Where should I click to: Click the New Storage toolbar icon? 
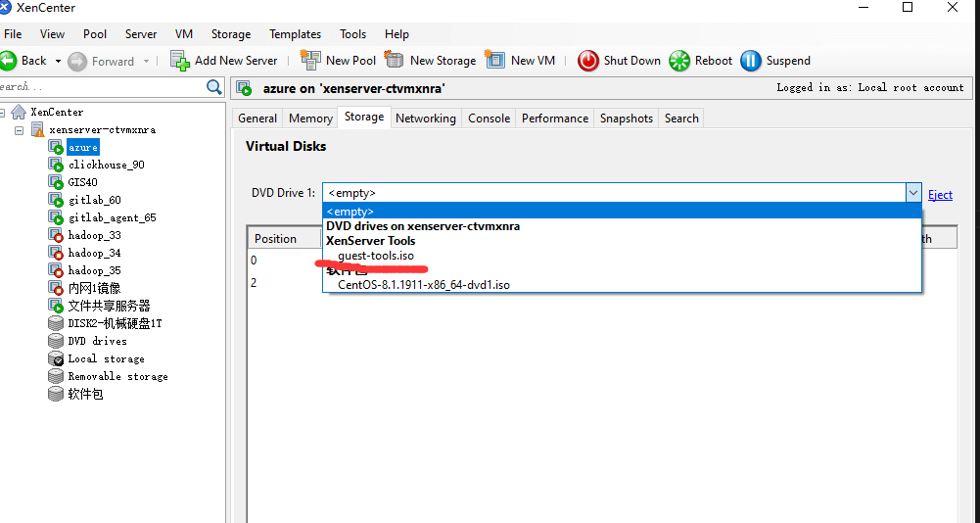point(395,61)
